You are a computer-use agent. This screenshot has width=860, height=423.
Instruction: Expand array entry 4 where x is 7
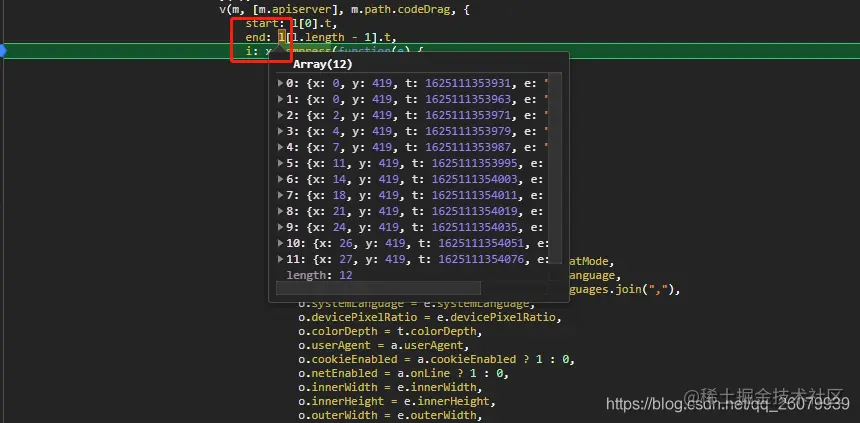tap(281, 147)
